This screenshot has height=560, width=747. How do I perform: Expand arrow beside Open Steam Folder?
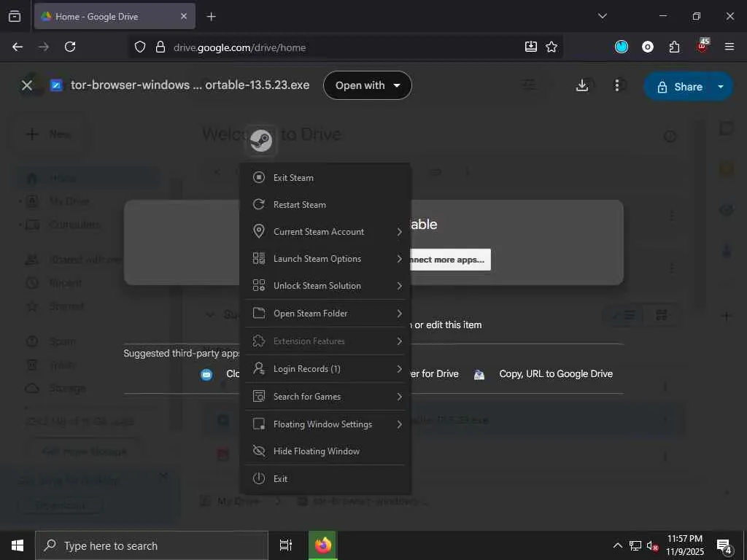[x=399, y=314]
